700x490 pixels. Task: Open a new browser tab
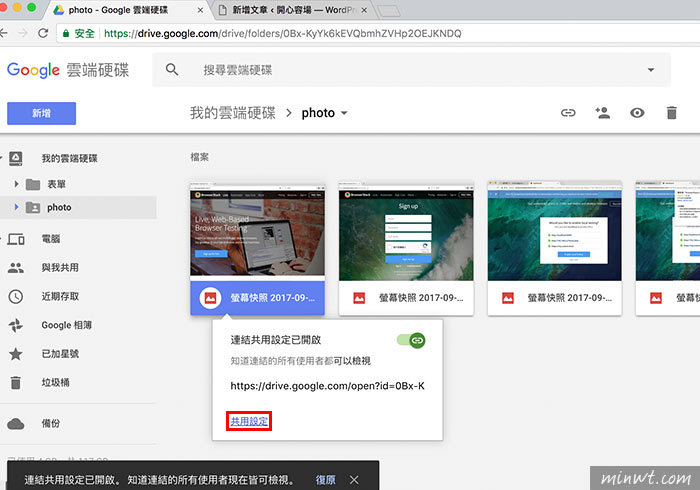[388, 11]
